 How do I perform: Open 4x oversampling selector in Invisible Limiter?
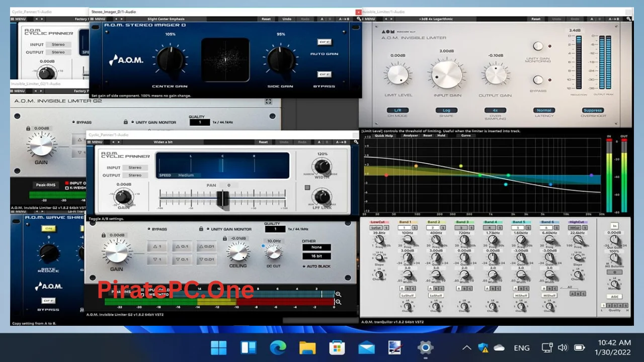point(495,110)
